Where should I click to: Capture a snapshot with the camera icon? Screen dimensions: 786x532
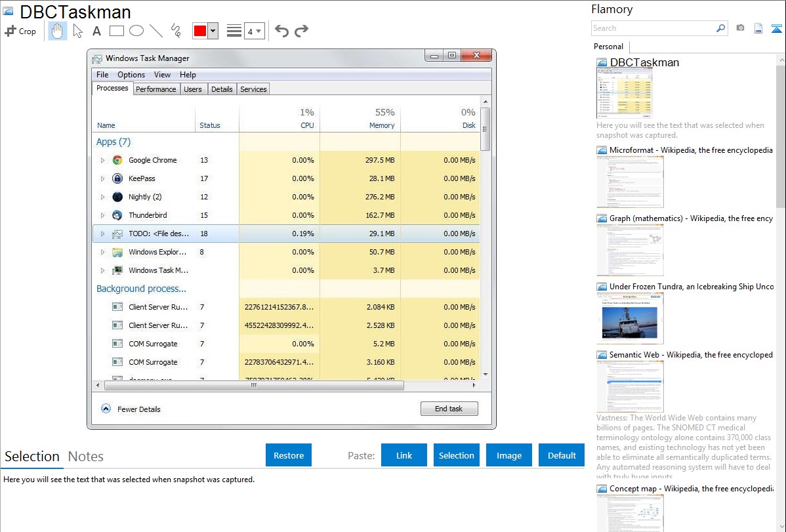(x=740, y=28)
